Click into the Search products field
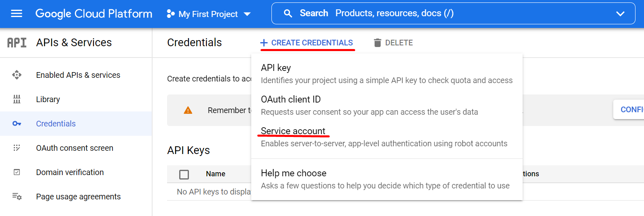Image resolution: width=644 pixels, height=216 pixels. point(445,13)
